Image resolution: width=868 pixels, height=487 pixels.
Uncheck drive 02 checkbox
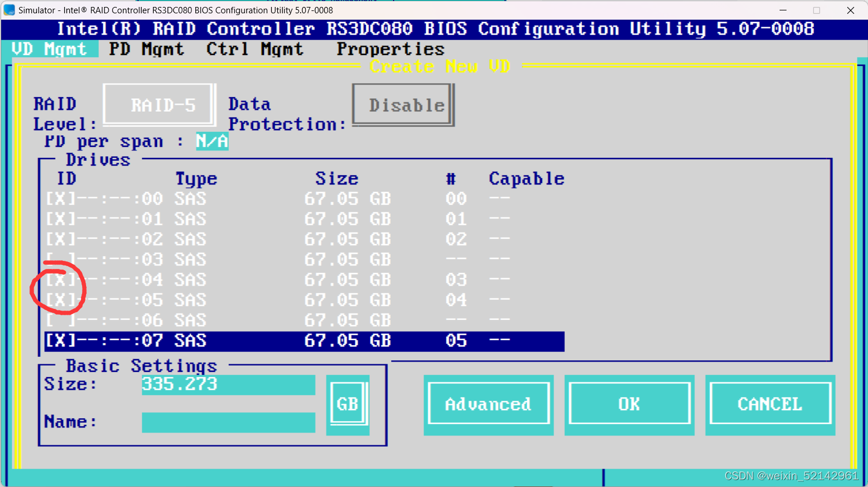click(x=61, y=239)
